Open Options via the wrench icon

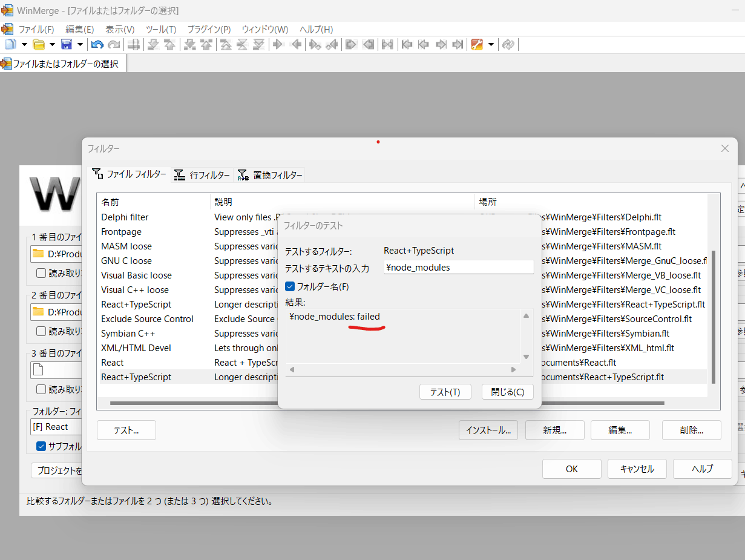[x=477, y=44]
